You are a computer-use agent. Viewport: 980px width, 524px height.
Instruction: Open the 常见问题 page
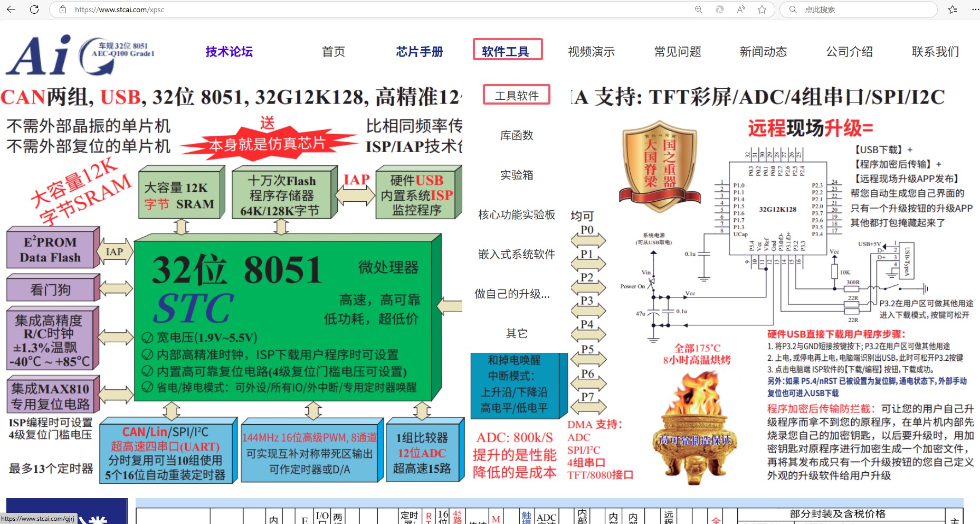678,52
